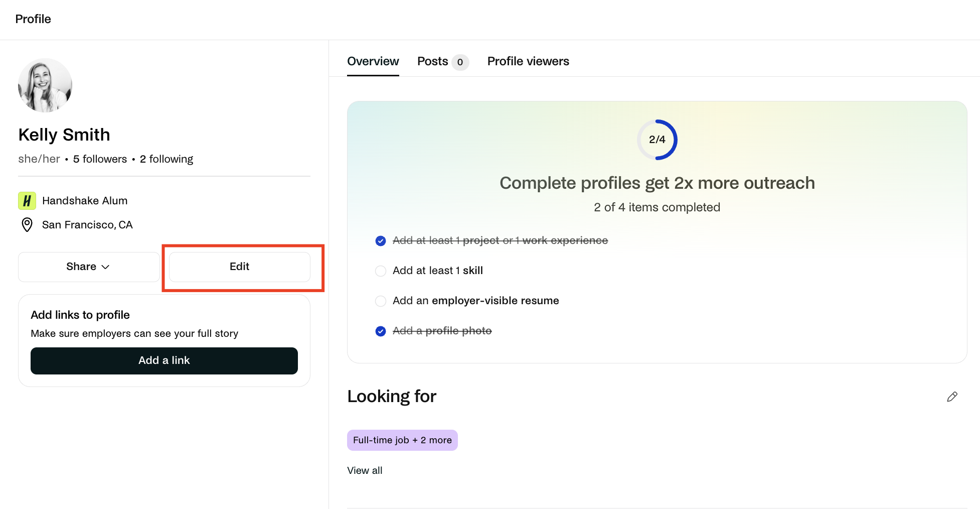Click the Handshake Alum label

click(85, 201)
